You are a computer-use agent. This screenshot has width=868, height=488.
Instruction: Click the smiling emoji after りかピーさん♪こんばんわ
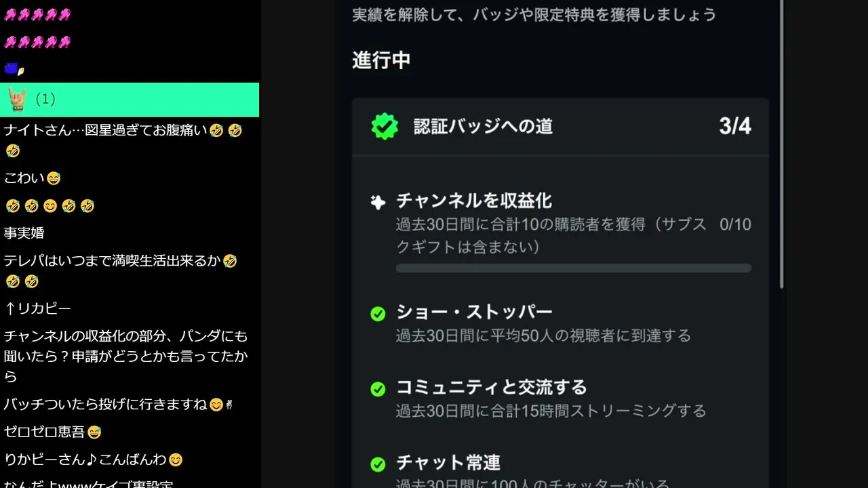pos(176,460)
